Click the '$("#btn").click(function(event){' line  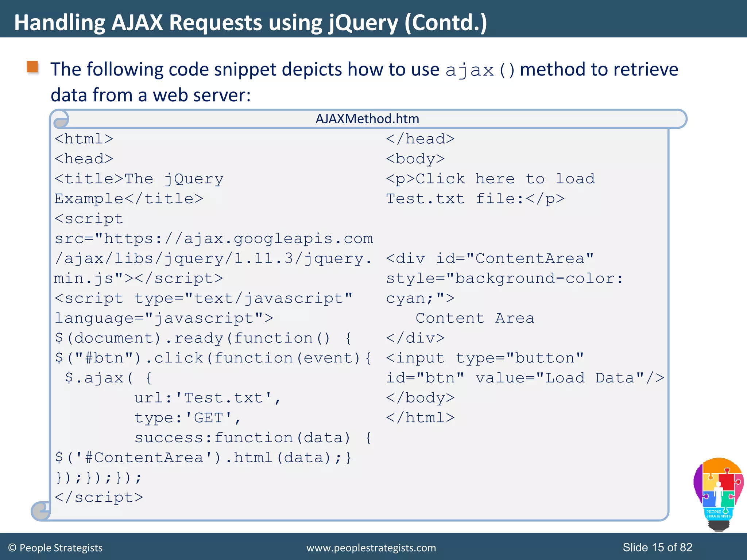pyautogui.click(x=213, y=358)
